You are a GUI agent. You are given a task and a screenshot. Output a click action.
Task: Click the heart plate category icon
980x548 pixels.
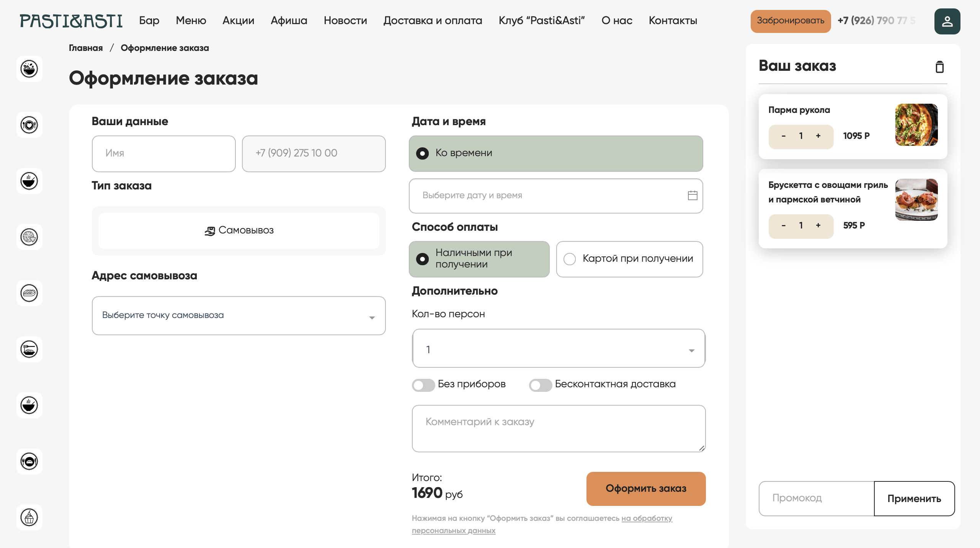point(29,125)
